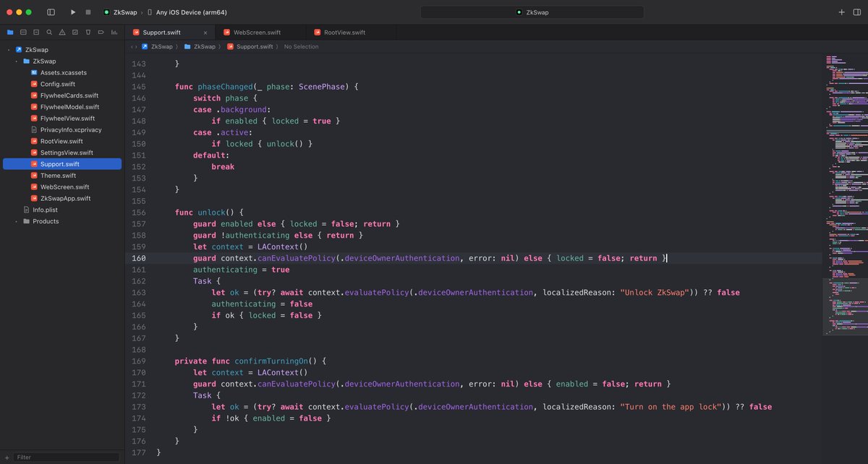Collapse the ZkSwap project root
The image size is (868, 464).
7,50
